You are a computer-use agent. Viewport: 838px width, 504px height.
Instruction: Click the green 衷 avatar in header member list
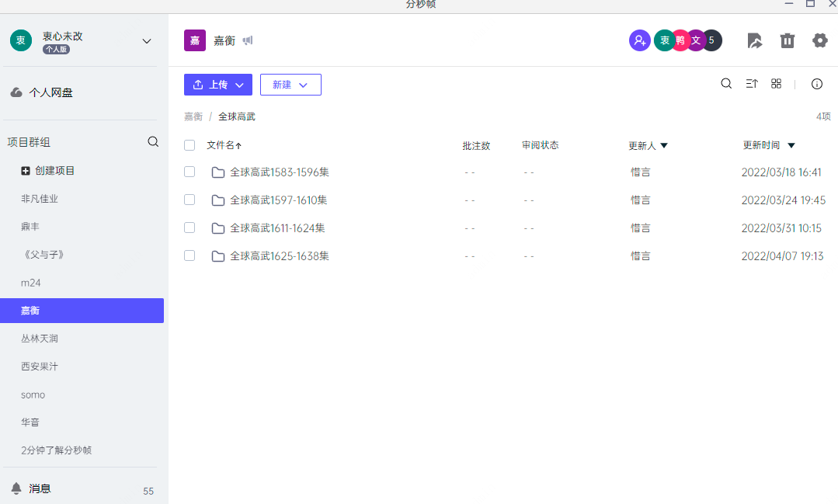(x=664, y=40)
